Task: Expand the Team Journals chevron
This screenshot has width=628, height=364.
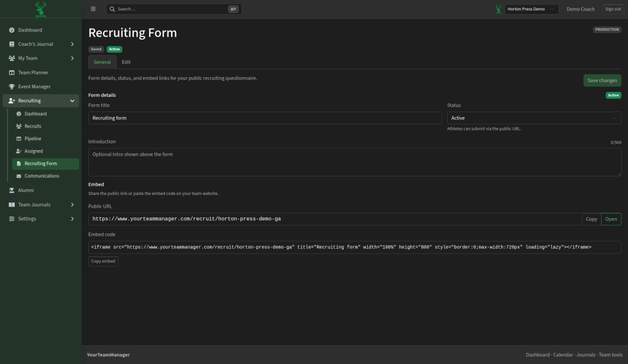Action: point(72,205)
